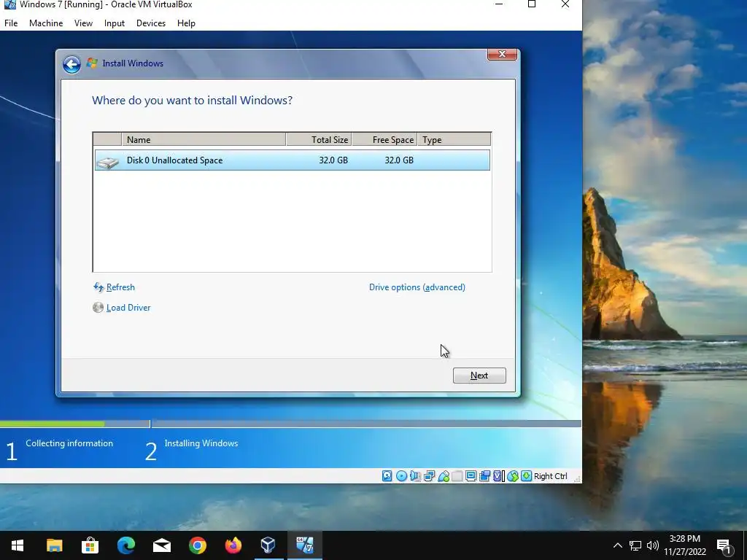747x560 pixels.
Task: Open the taskbar clock showing 3:28 PM
Action: (684, 545)
